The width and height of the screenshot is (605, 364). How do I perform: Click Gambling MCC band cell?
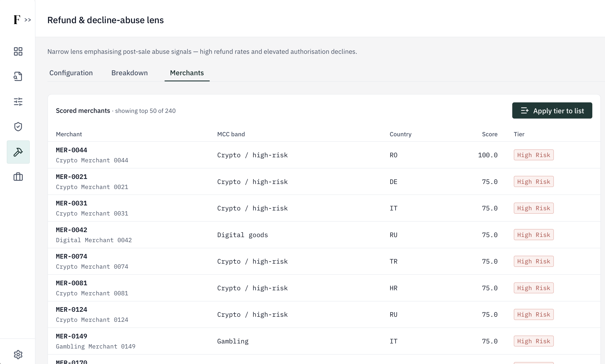click(233, 341)
